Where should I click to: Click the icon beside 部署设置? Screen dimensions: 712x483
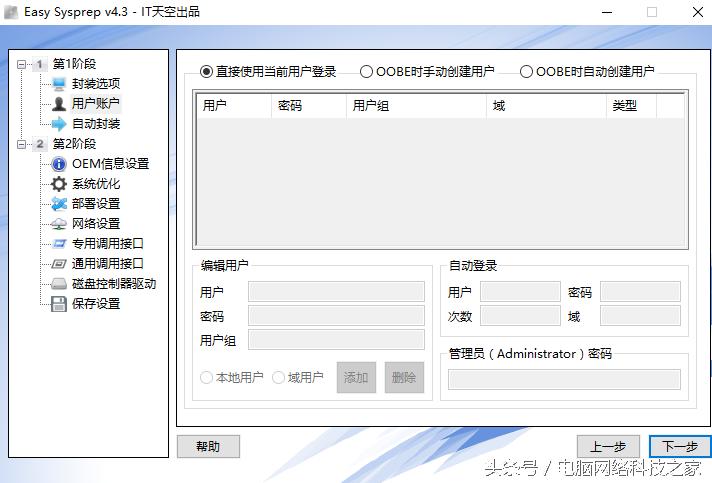point(59,204)
